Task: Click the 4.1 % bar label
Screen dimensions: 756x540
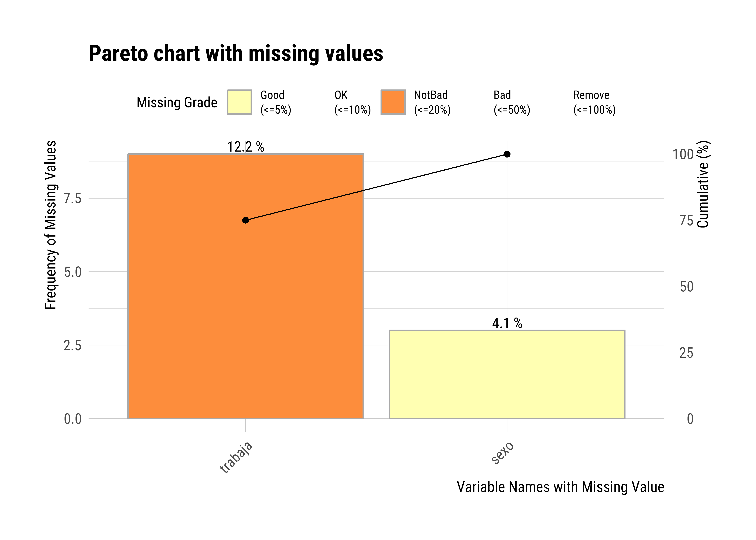Action: pyautogui.click(x=507, y=323)
